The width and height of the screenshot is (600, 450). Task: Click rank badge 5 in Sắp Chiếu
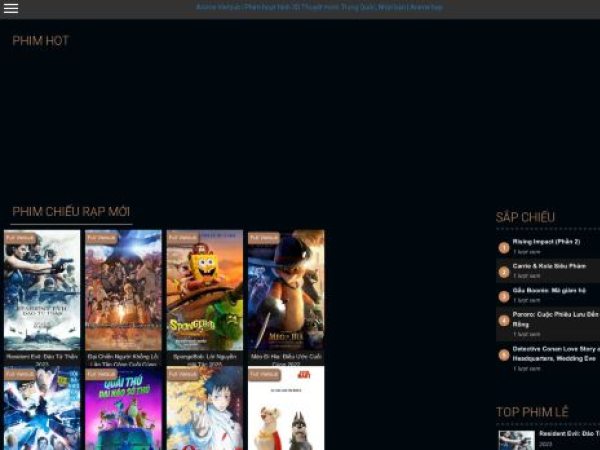point(504,355)
